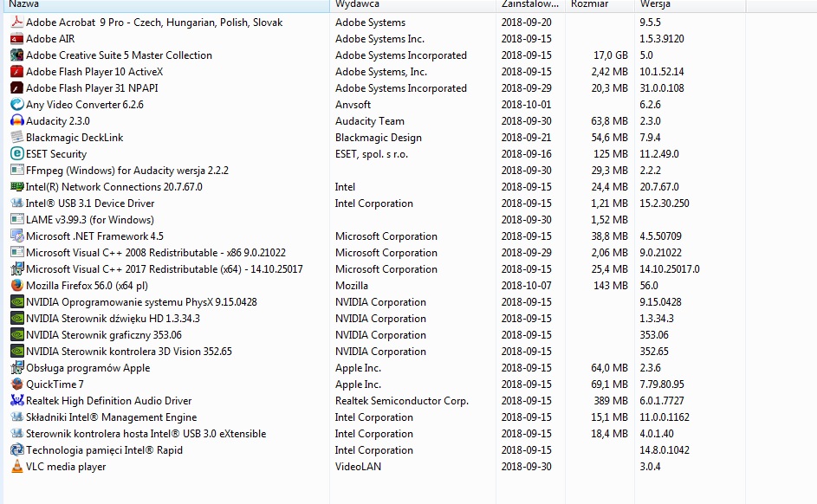817x504 pixels.
Task: Select the version number '31.0.0.108'
Action: pos(662,88)
